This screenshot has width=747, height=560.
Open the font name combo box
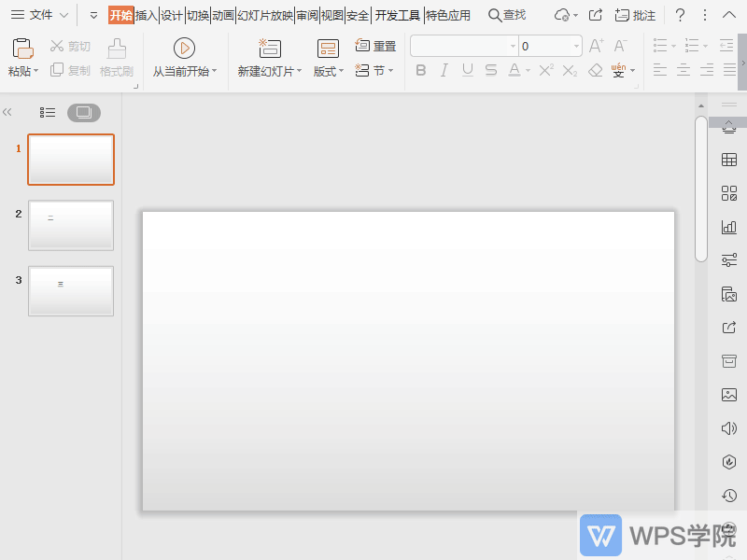click(464, 46)
